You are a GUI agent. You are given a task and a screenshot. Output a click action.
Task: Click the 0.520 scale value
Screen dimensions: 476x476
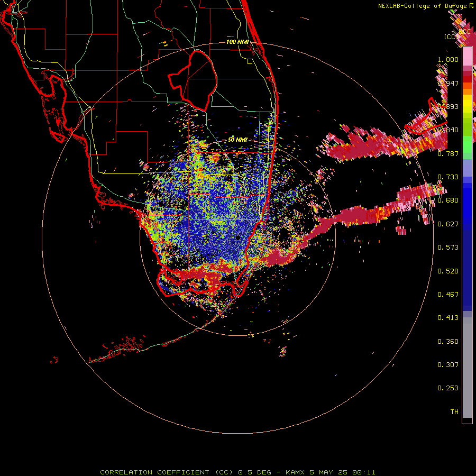point(448,271)
